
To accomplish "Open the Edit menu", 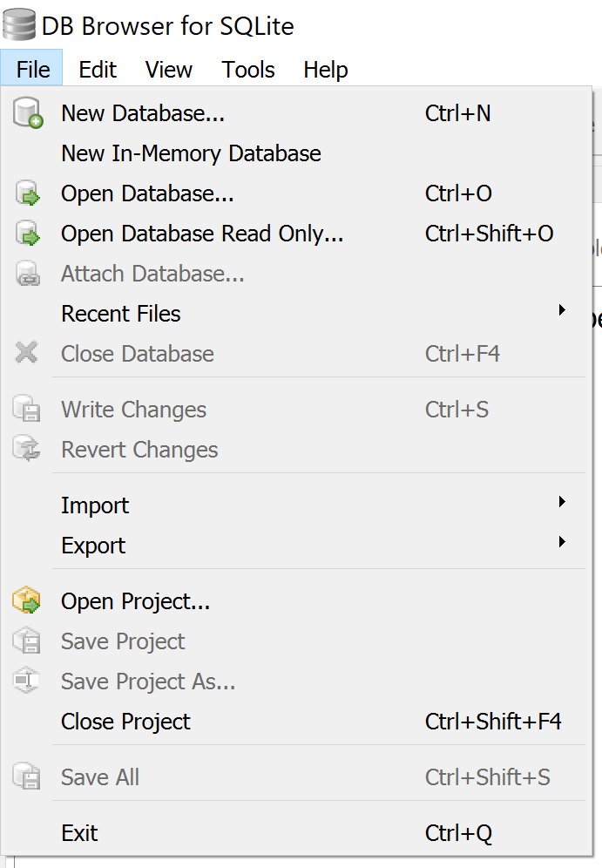I will (x=97, y=69).
